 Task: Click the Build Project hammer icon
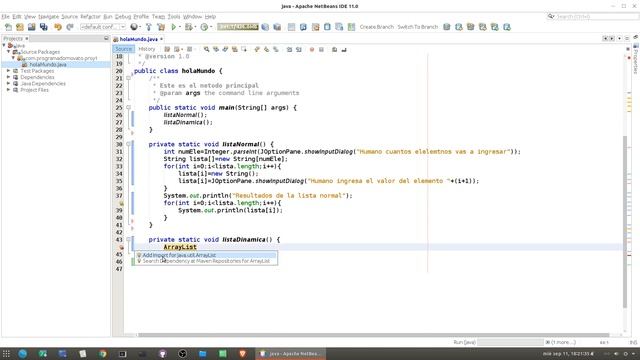coord(149,27)
